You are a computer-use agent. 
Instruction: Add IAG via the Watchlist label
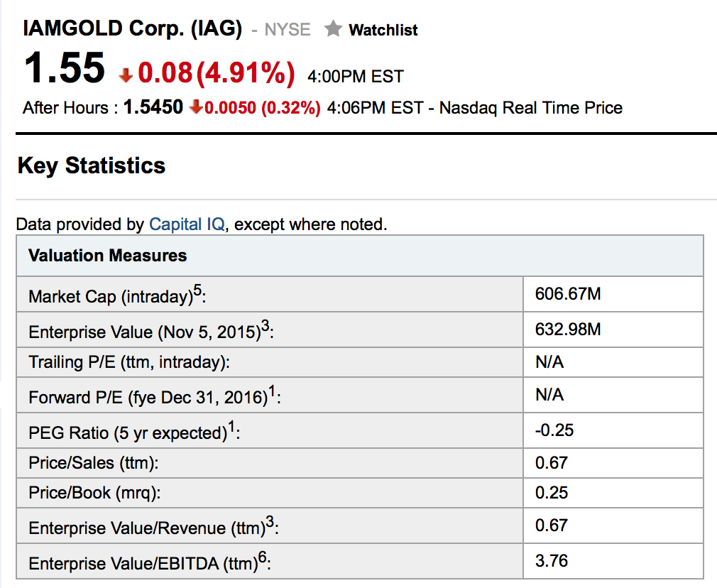click(x=383, y=30)
